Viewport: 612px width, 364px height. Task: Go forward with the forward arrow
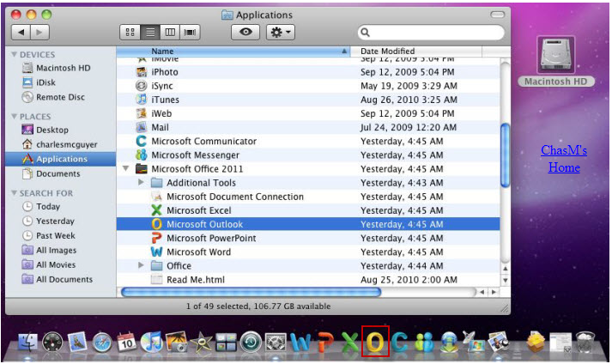point(39,32)
